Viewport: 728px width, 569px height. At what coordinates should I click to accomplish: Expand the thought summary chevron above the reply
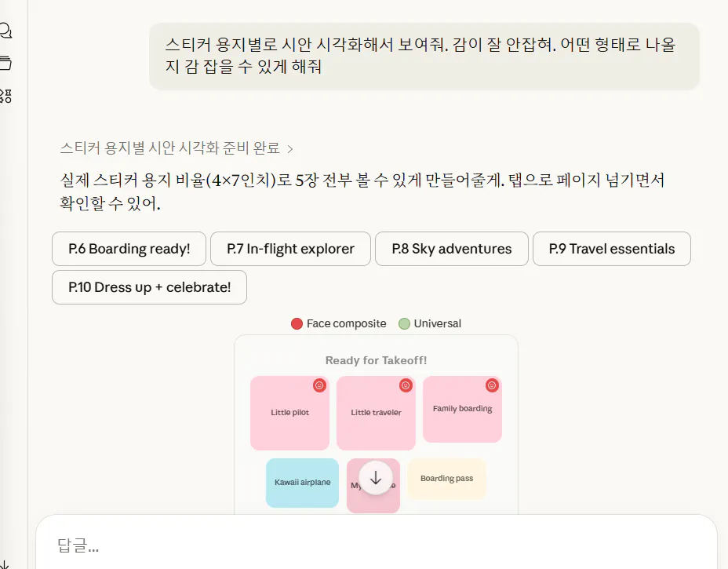(x=290, y=148)
